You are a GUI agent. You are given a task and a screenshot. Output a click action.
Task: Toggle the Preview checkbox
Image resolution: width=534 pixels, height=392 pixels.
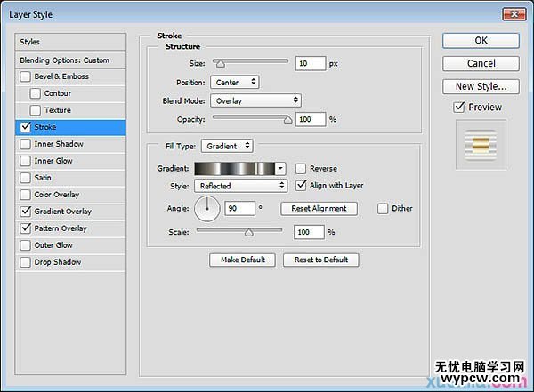pyautogui.click(x=458, y=108)
